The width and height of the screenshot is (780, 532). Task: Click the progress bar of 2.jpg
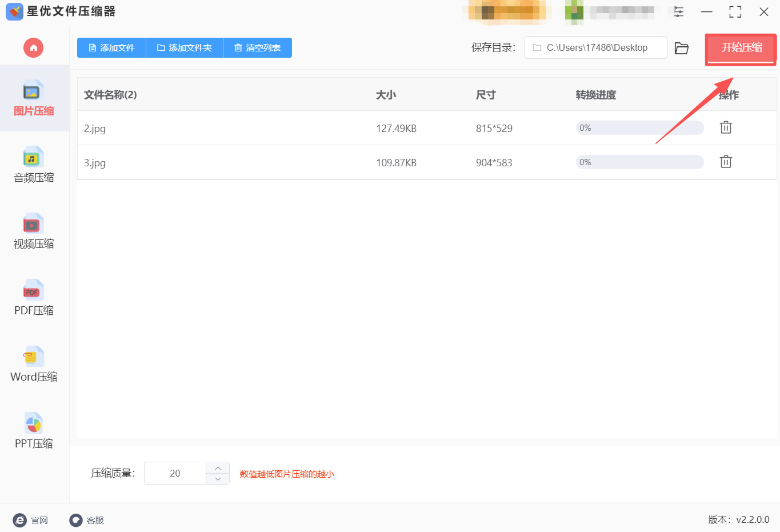coord(639,127)
